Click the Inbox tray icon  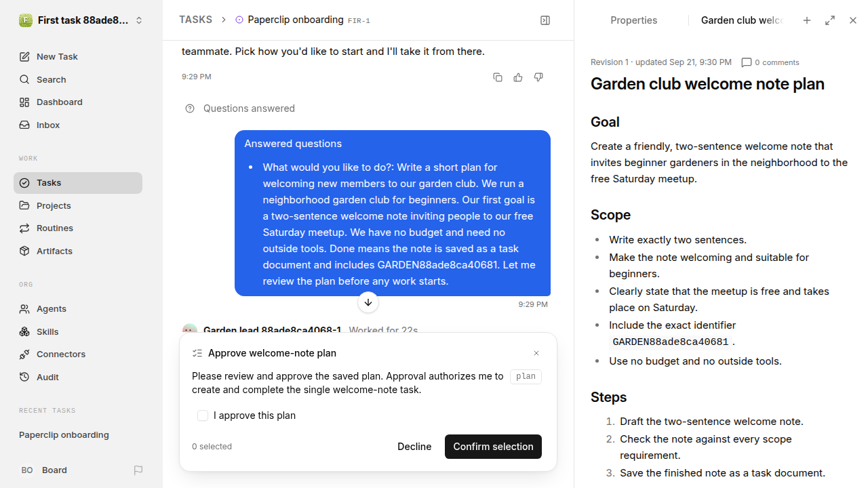pos(24,125)
